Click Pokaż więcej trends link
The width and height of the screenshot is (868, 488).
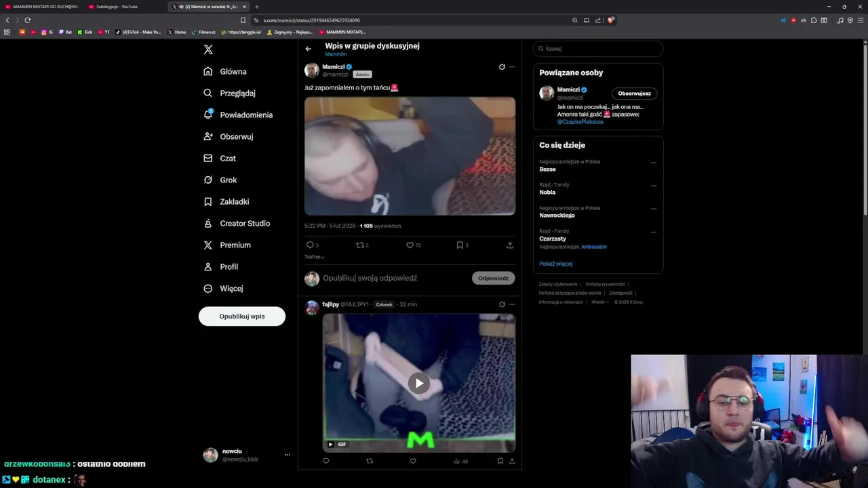(x=556, y=264)
